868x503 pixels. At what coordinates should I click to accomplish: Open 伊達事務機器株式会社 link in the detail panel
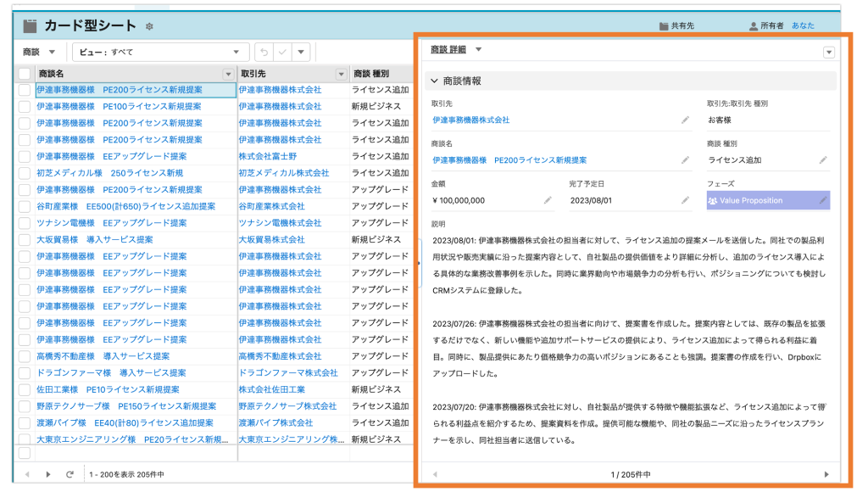pyautogui.click(x=471, y=120)
